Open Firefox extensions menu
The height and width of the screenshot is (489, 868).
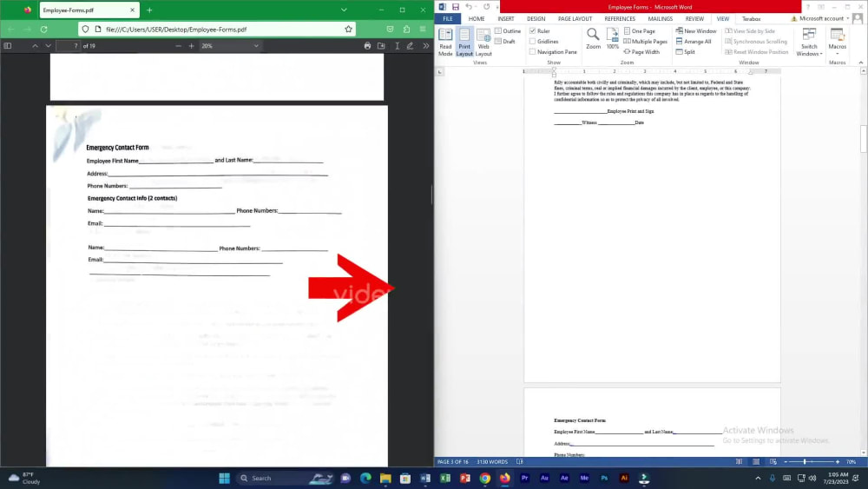coord(406,30)
